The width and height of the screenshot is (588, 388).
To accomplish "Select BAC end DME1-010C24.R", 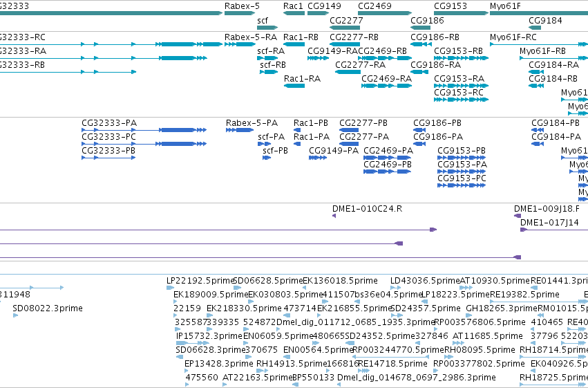I will pyautogui.click(x=334, y=216).
